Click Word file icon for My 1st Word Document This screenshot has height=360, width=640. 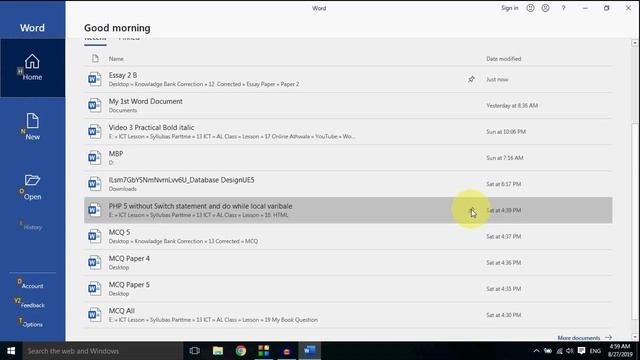95,105
